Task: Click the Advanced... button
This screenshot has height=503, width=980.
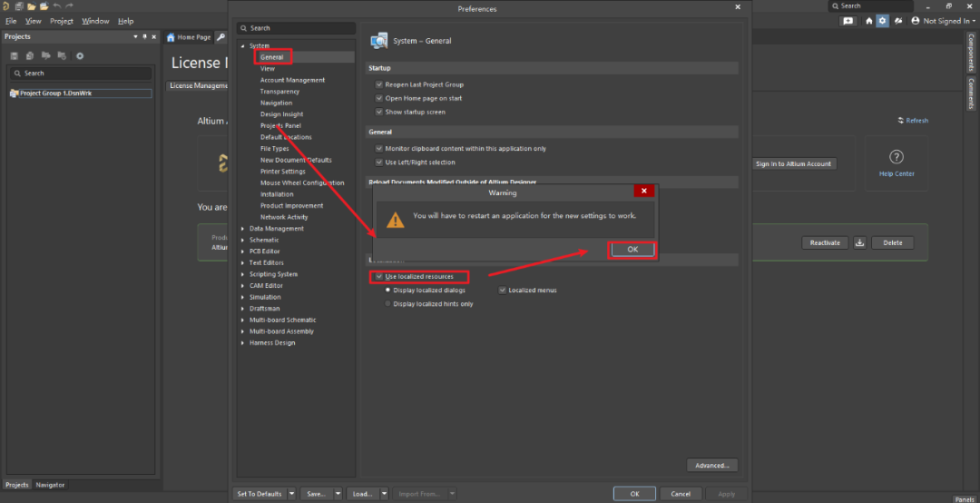Action: pyautogui.click(x=711, y=466)
